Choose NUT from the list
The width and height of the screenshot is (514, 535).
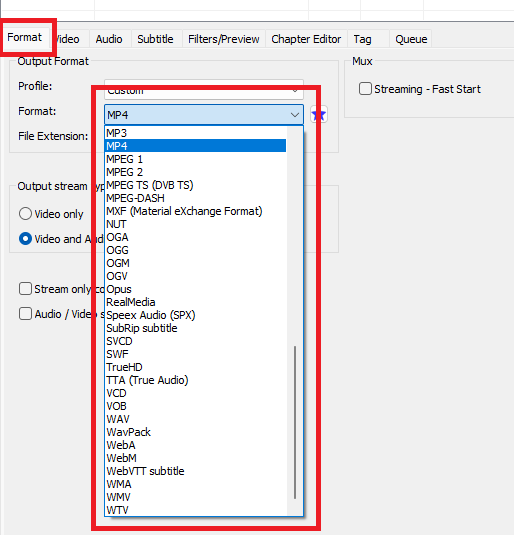(196, 224)
